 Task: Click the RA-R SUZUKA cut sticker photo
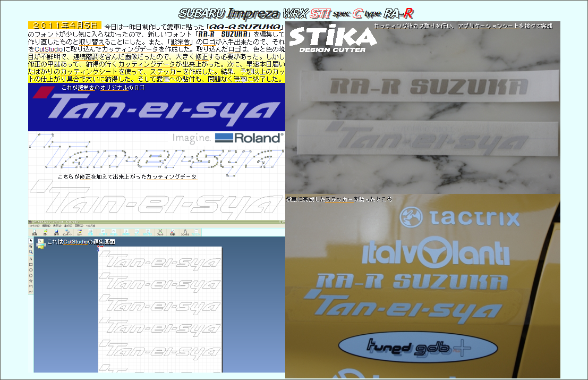pos(429,86)
